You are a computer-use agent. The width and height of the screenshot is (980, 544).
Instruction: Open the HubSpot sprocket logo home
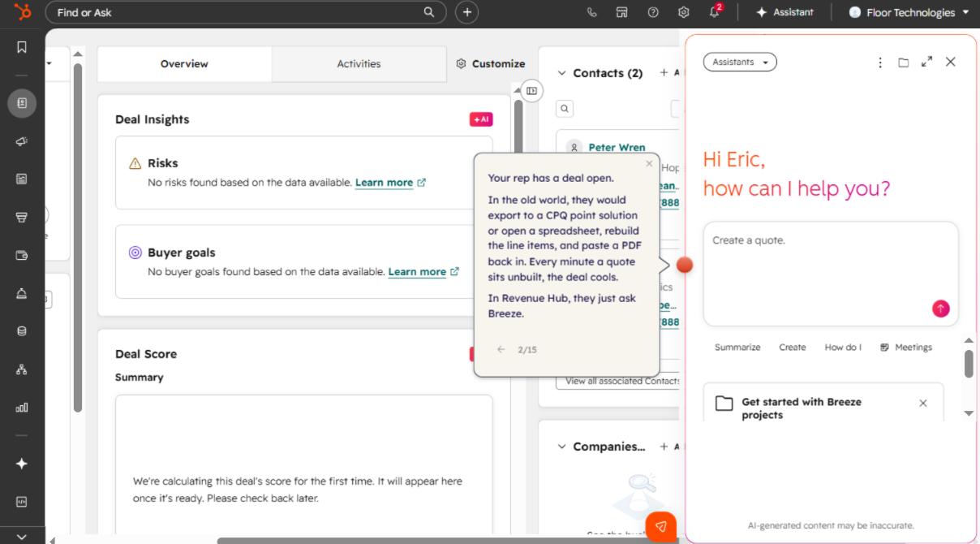click(x=22, y=12)
